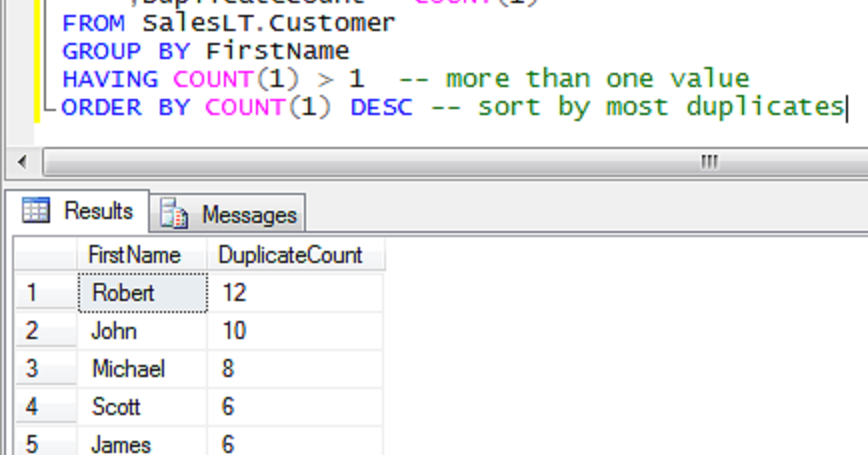Click the horizontal scrollbar left arrow
Screen dimensions: 868x455
point(21,162)
